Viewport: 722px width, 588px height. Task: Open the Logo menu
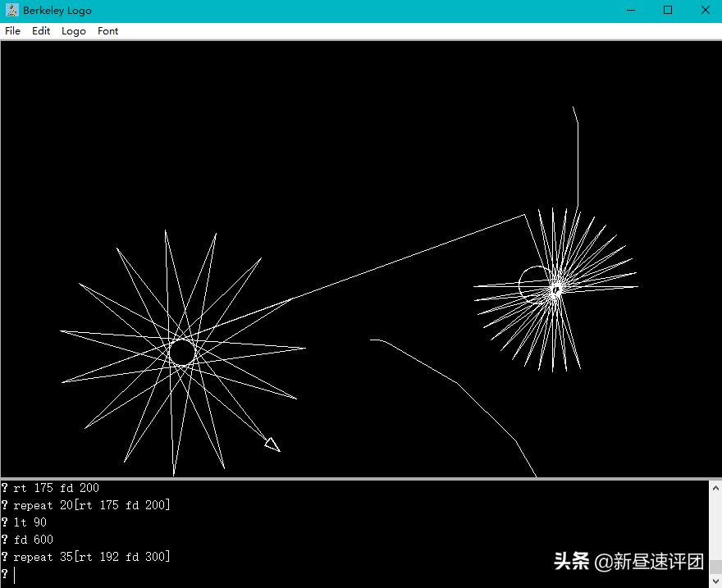(x=74, y=31)
